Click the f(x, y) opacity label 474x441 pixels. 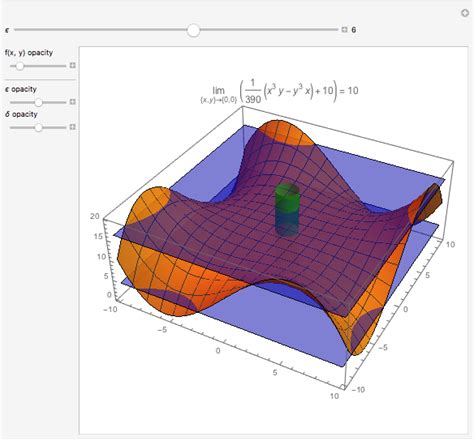[29, 53]
